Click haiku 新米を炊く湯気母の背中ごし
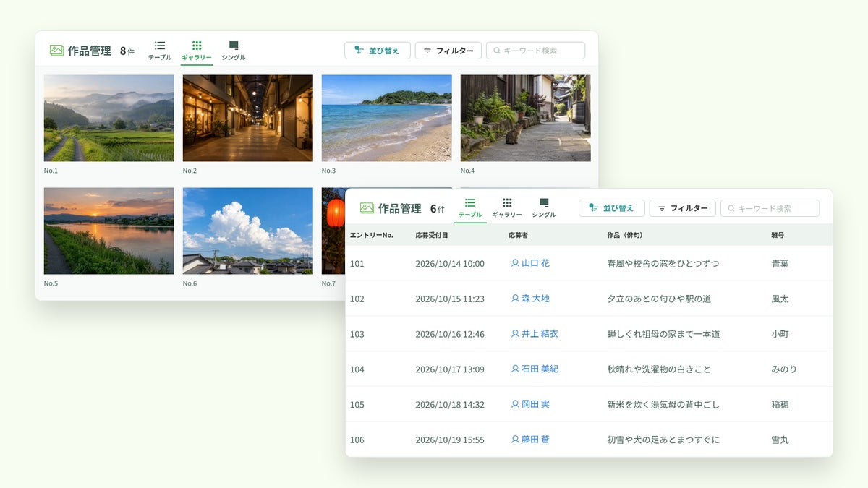Viewport: 868px width, 488px height. click(x=663, y=405)
